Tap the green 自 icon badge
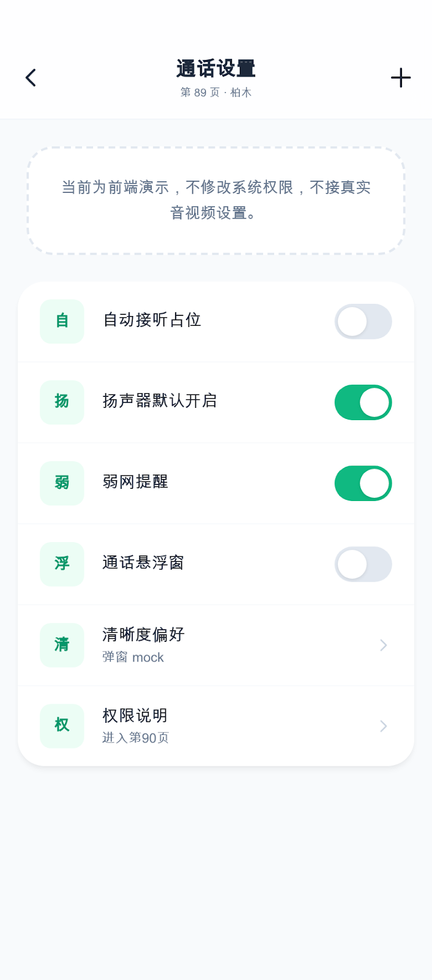The width and height of the screenshot is (432, 980). 62,322
